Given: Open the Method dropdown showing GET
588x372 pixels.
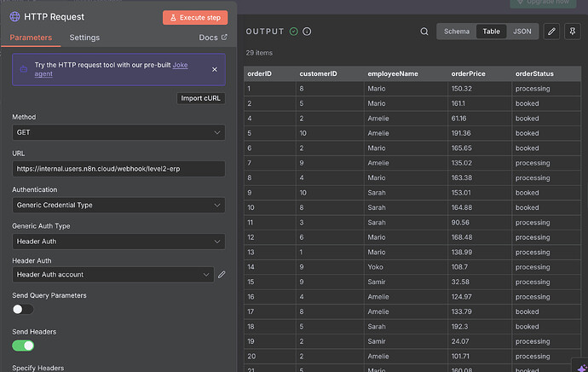Looking at the screenshot, I should tap(118, 132).
